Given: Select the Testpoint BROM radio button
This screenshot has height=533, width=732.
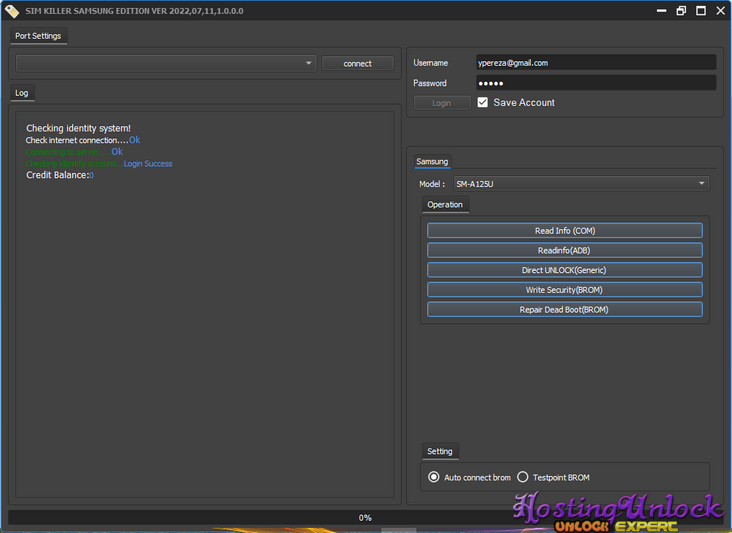Looking at the screenshot, I should coord(523,477).
